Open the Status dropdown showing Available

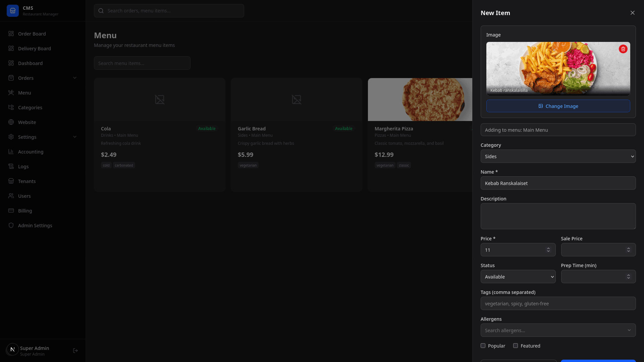tap(518, 277)
